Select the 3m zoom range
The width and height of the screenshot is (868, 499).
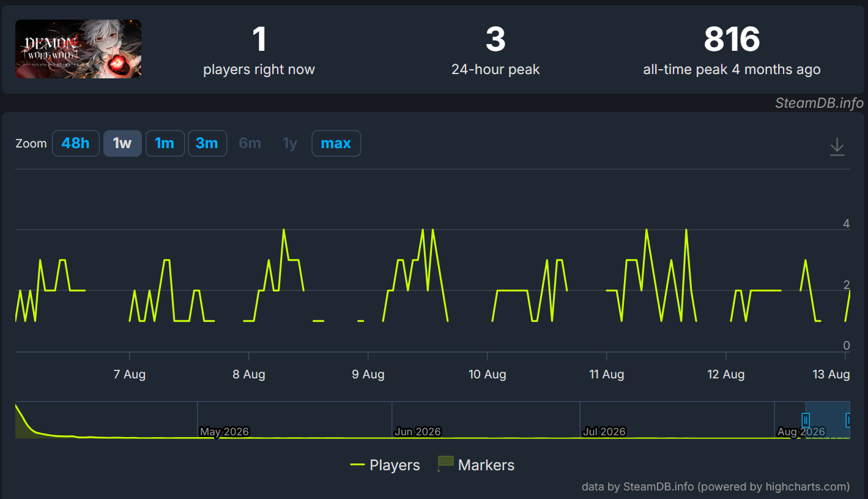click(x=207, y=143)
